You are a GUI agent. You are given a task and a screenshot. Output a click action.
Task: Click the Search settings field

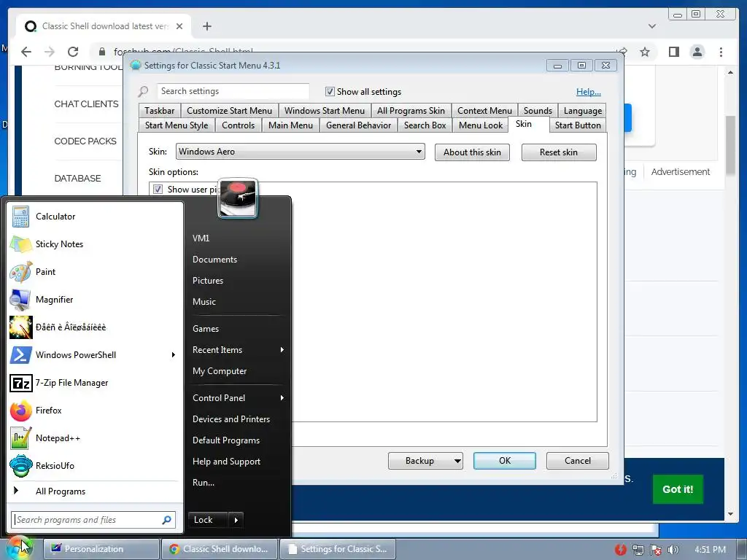click(x=233, y=91)
